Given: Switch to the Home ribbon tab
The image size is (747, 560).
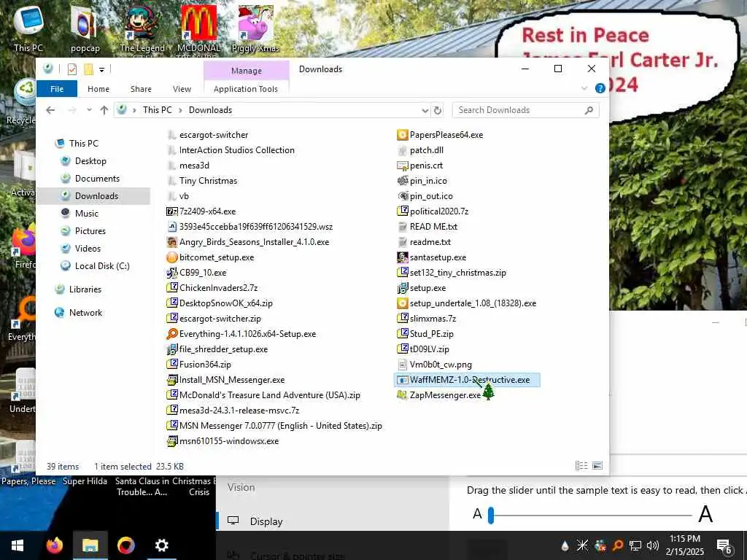Looking at the screenshot, I should coord(98,89).
